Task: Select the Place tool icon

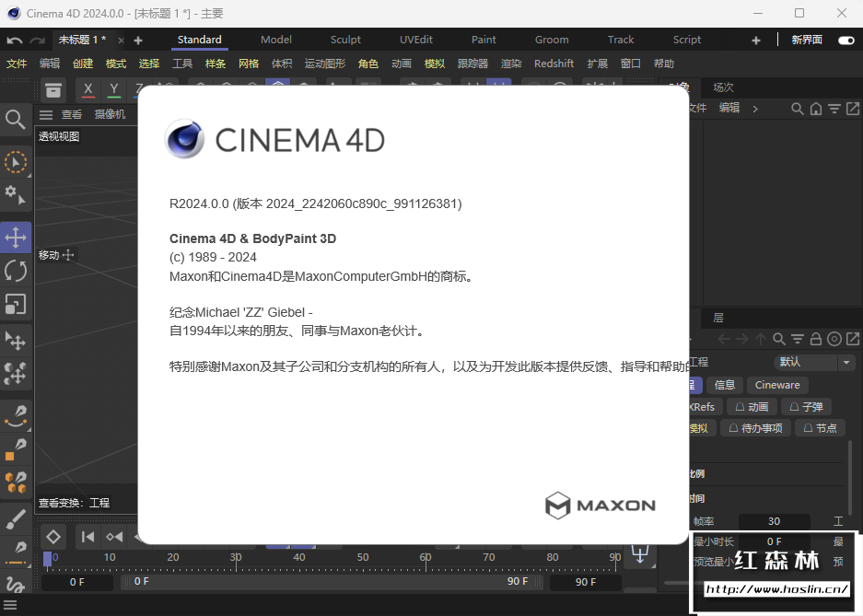Action: [16, 341]
